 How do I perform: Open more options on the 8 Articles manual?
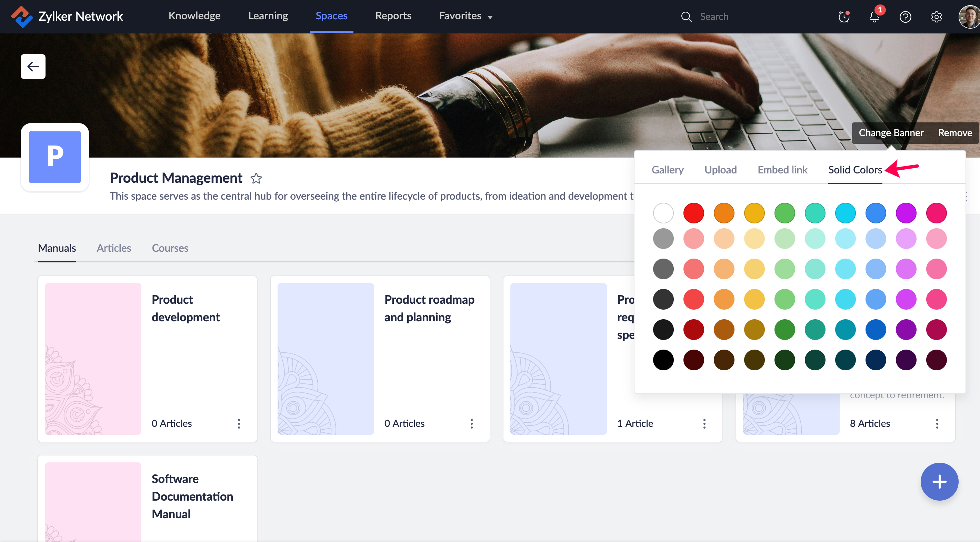click(937, 423)
